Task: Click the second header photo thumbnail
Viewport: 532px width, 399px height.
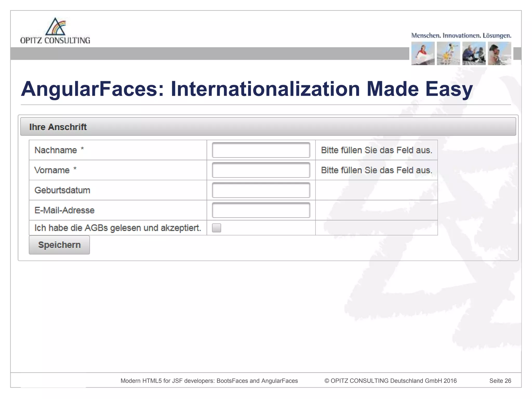Action: tap(448, 54)
